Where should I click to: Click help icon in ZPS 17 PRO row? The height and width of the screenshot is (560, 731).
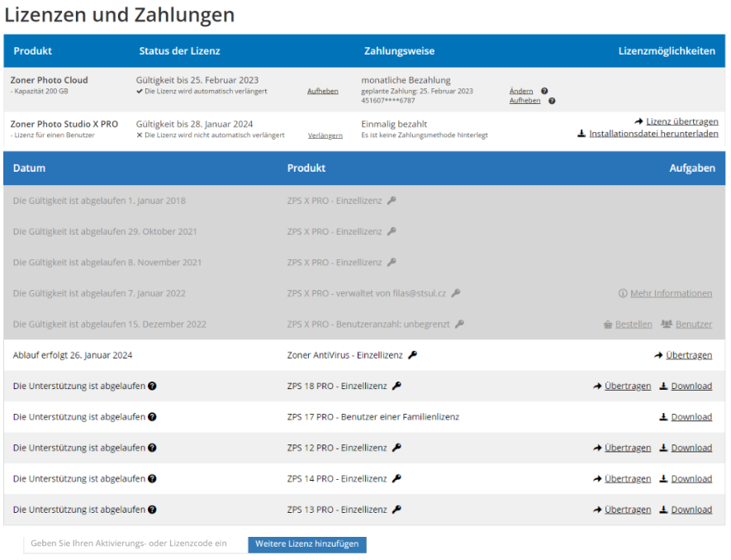click(x=153, y=417)
